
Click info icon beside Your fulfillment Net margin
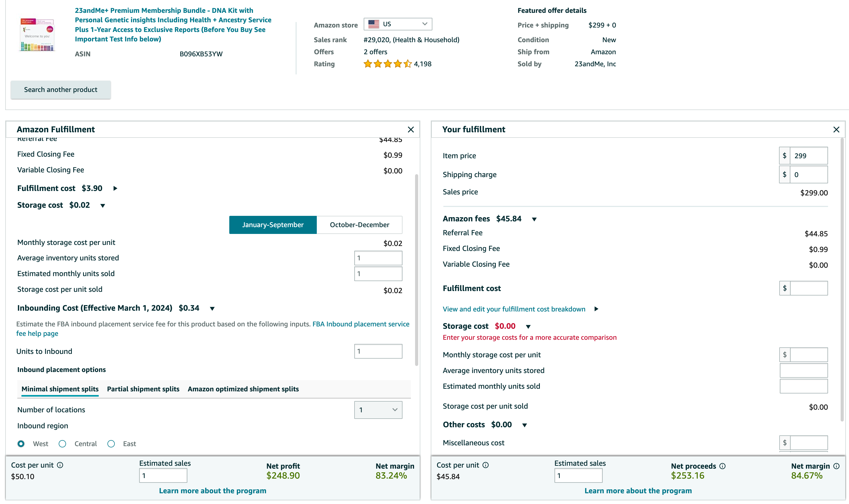[x=836, y=466]
